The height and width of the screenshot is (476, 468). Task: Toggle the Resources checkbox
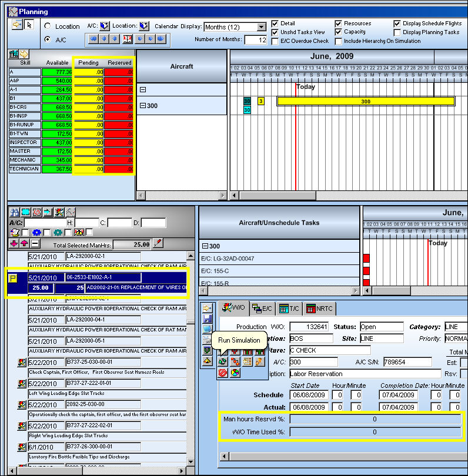[x=338, y=24]
